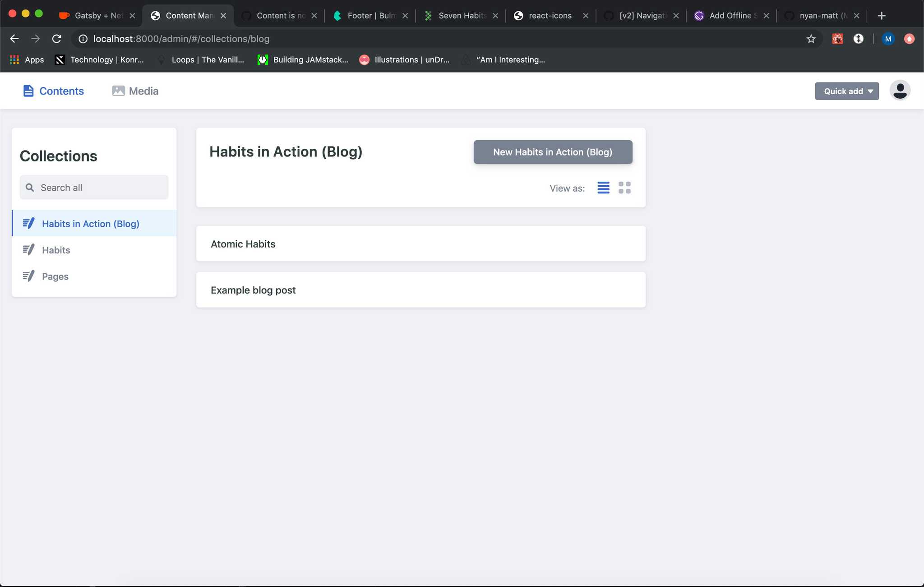This screenshot has width=924, height=587.
Task: Click the Search all field
Action: point(94,188)
